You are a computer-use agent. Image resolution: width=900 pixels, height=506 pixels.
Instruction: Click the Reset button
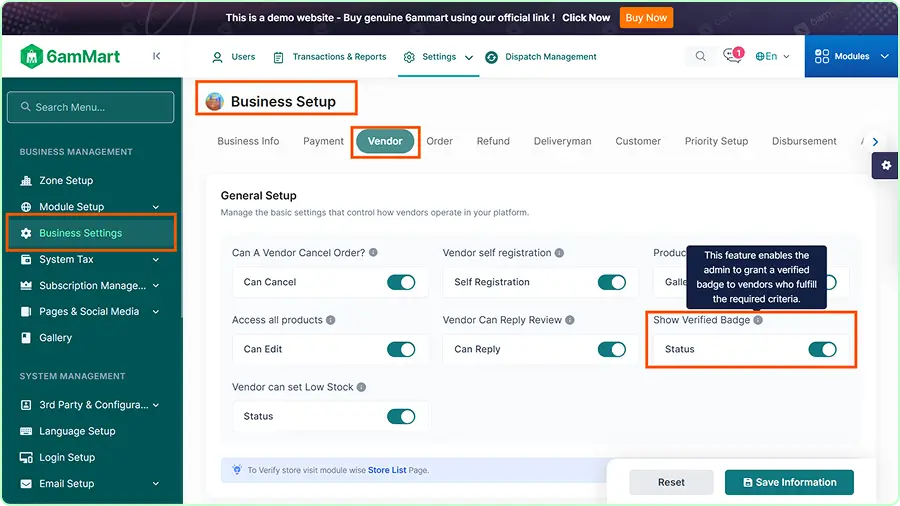click(671, 482)
